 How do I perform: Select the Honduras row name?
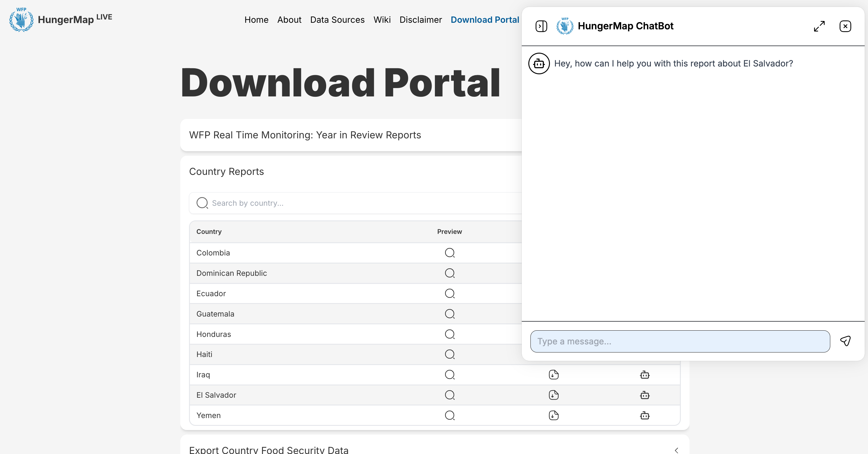point(214,334)
